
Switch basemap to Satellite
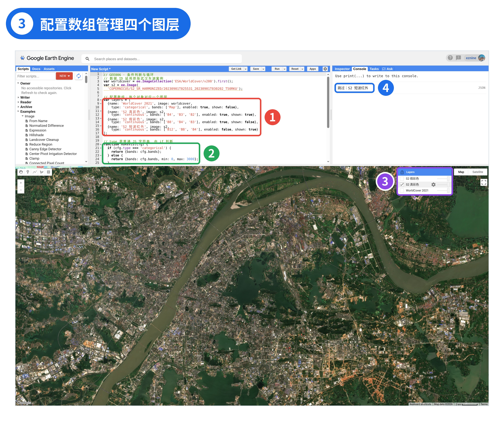point(477,172)
